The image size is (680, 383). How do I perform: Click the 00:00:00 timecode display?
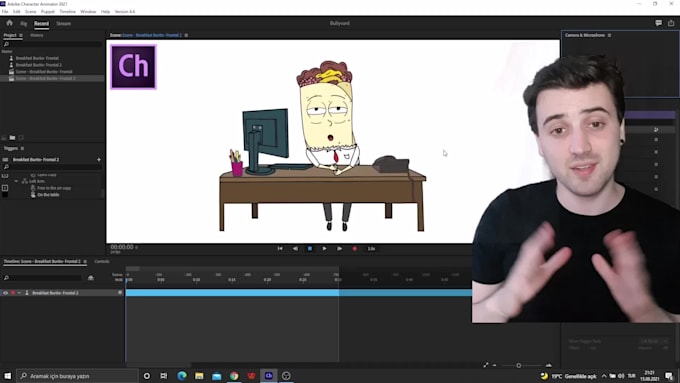click(122, 247)
